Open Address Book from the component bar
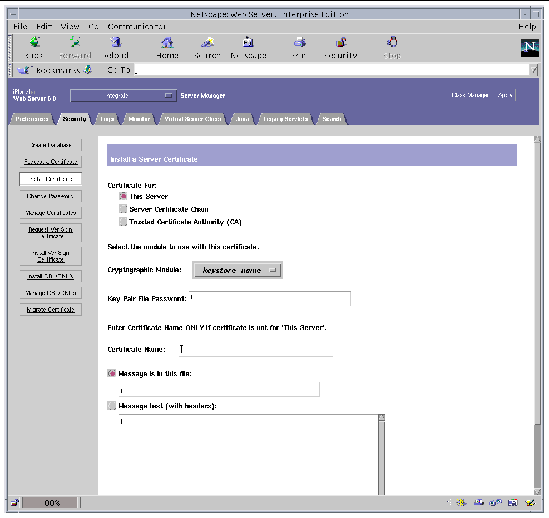Image resolution: width=549 pixels, height=518 pixels. tap(513, 503)
